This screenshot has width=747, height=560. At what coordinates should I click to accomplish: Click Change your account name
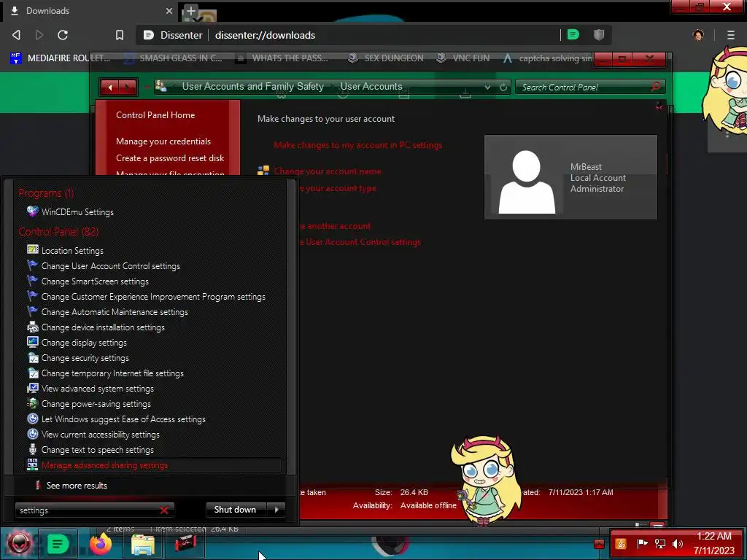[x=328, y=171]
